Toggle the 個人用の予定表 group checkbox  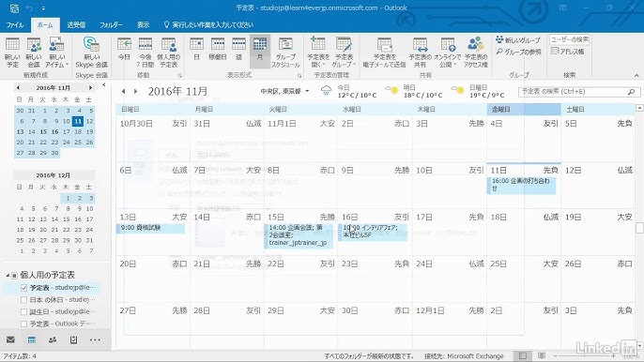(14, 276)
